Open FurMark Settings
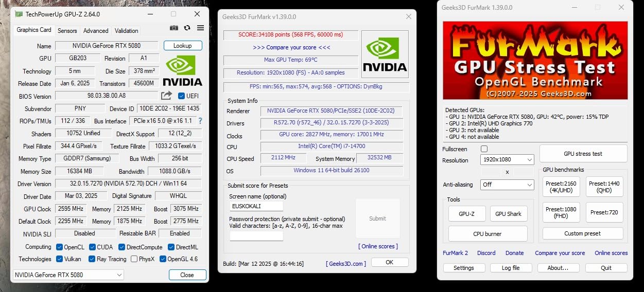Screen dimensions: 644x292 [x=464, y=268]
